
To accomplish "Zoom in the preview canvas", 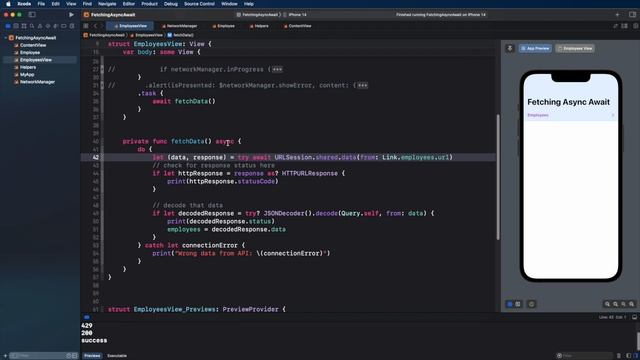I will [632, 304].
